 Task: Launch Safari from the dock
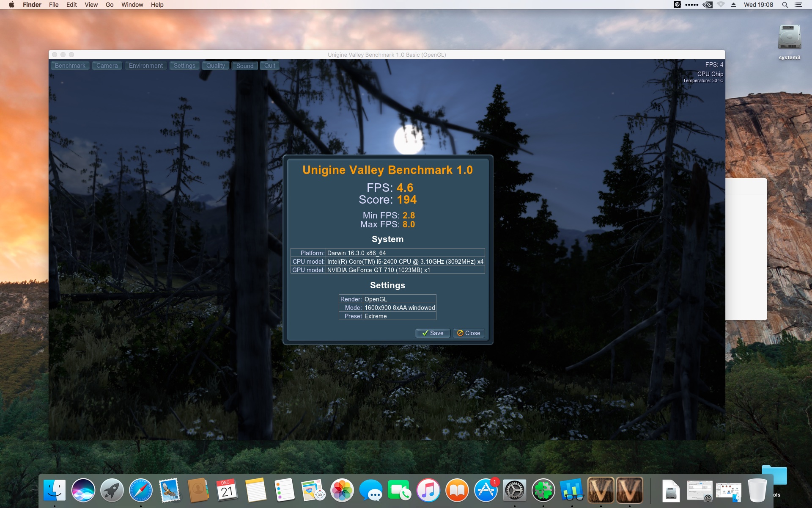coord(140,490)
